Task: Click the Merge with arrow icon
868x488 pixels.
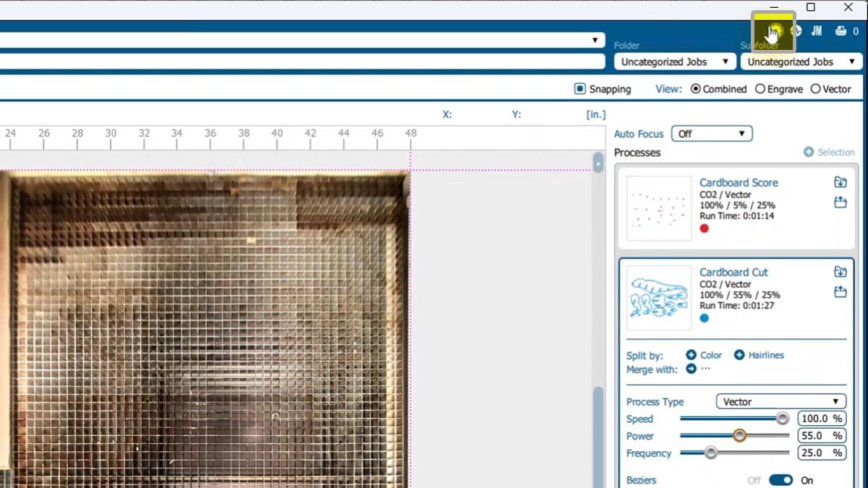Action: click(691, 369)
